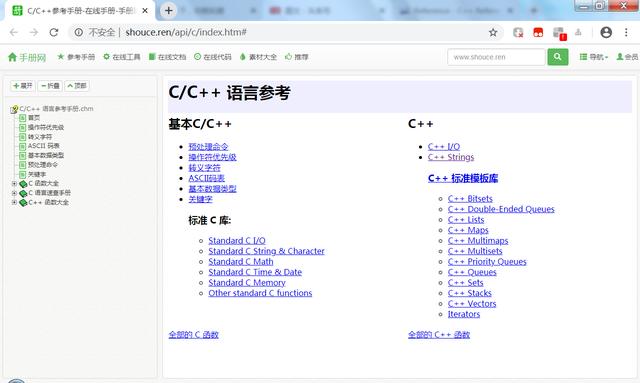This screenshot has height=383, width=640.
Task: Expand the C++ 函数大全 tree node
Action: [14, 203]
